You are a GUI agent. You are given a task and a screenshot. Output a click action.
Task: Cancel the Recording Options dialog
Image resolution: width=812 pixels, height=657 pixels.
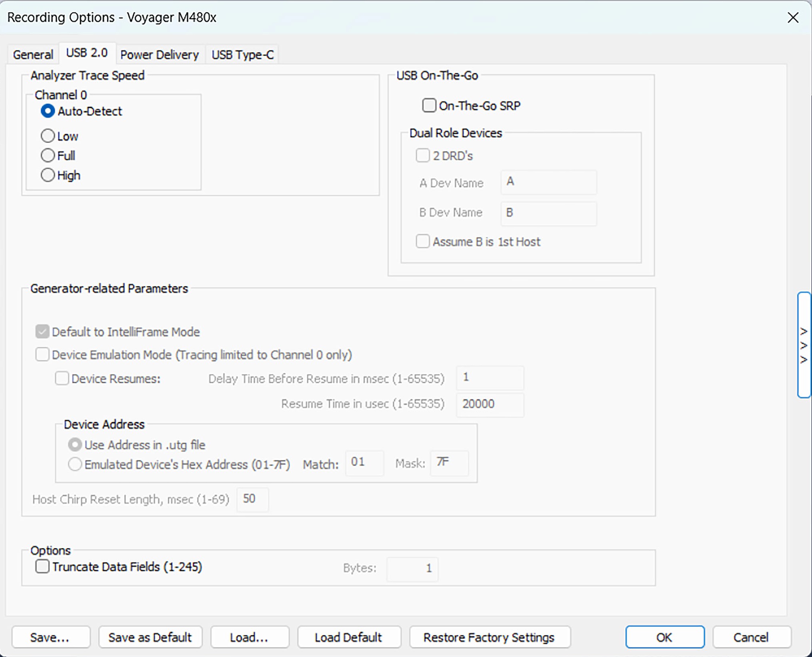click(751, 637)
